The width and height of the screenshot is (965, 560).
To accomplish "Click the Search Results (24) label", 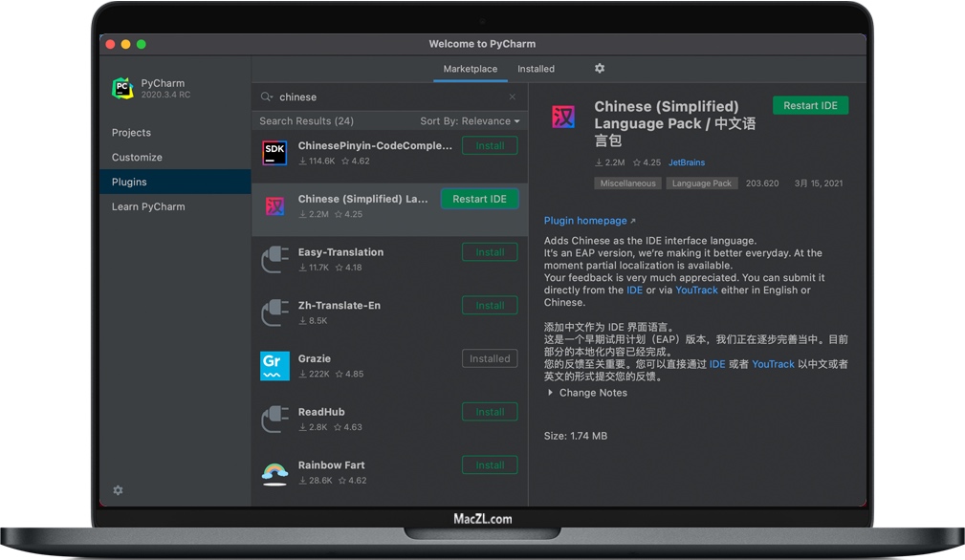I will pos(306,121).
